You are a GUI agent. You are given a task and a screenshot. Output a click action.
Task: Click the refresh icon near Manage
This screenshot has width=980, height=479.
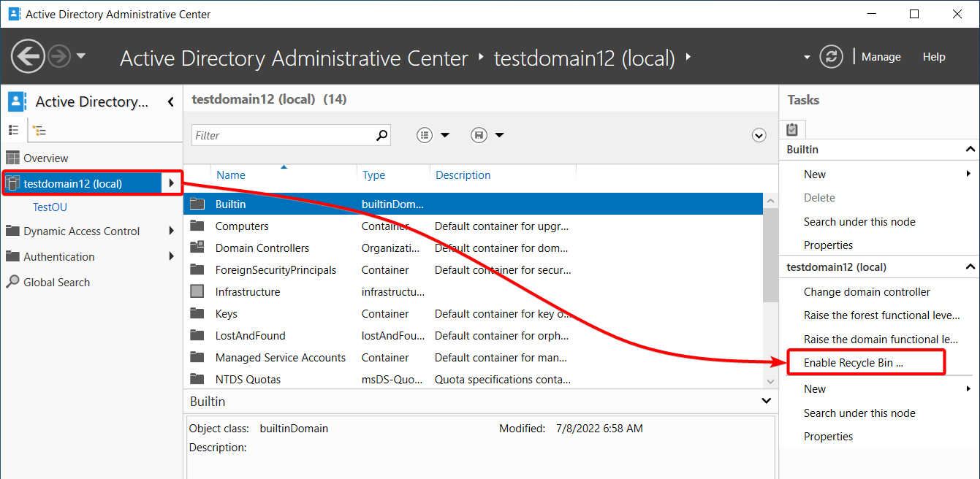pos(831,56)
